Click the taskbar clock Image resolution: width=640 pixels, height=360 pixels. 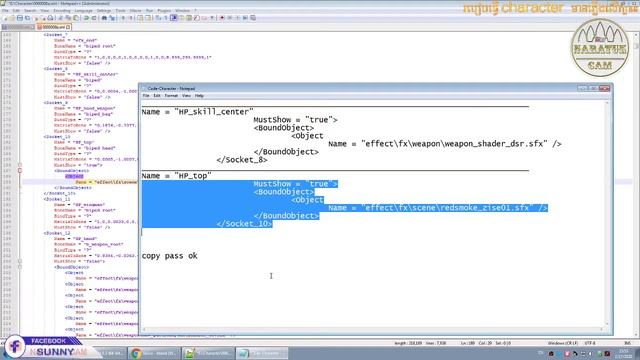[624, 353]
